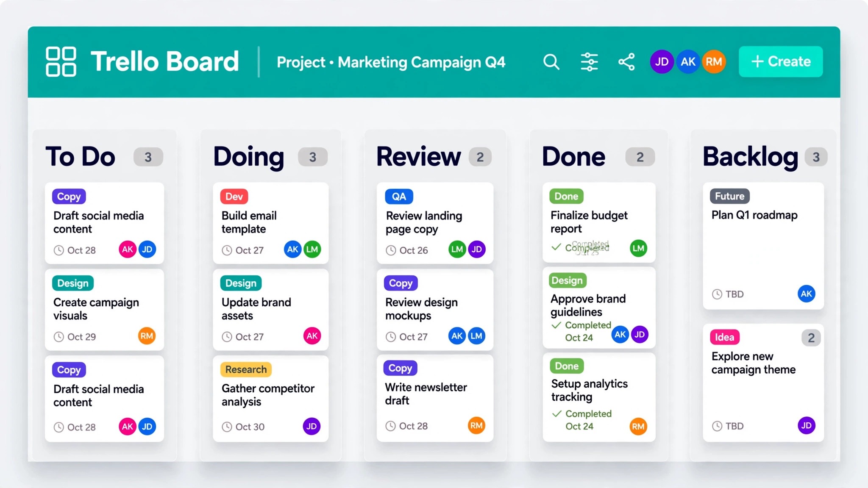Open the Create campaign visuals card

tap(104, 310)
